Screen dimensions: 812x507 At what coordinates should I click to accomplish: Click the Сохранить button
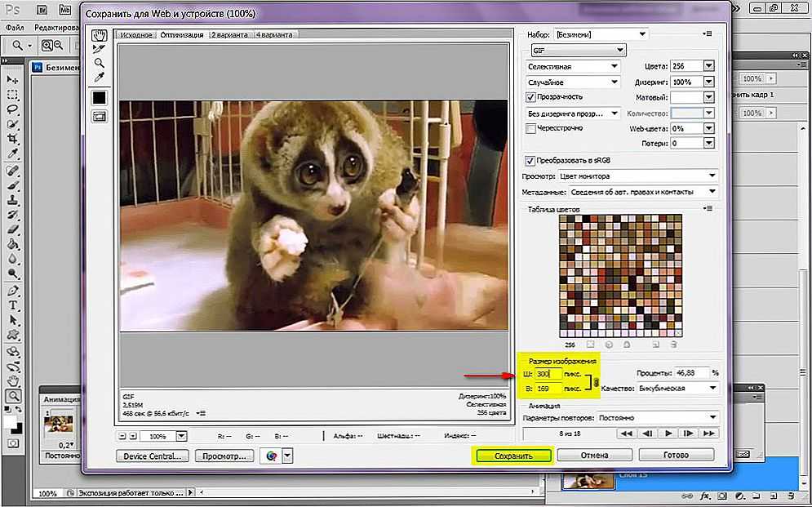[513, 456]
